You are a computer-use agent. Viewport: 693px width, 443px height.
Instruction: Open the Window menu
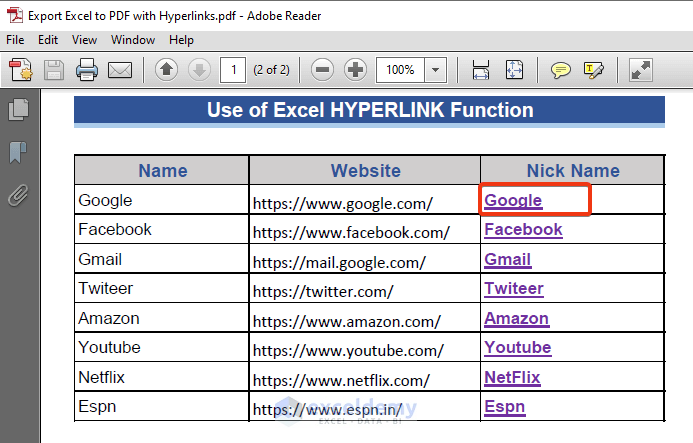tap(133, 40)
